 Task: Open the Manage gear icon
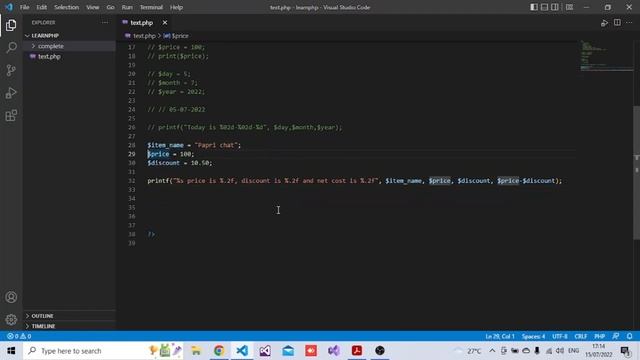coord(11,320)
